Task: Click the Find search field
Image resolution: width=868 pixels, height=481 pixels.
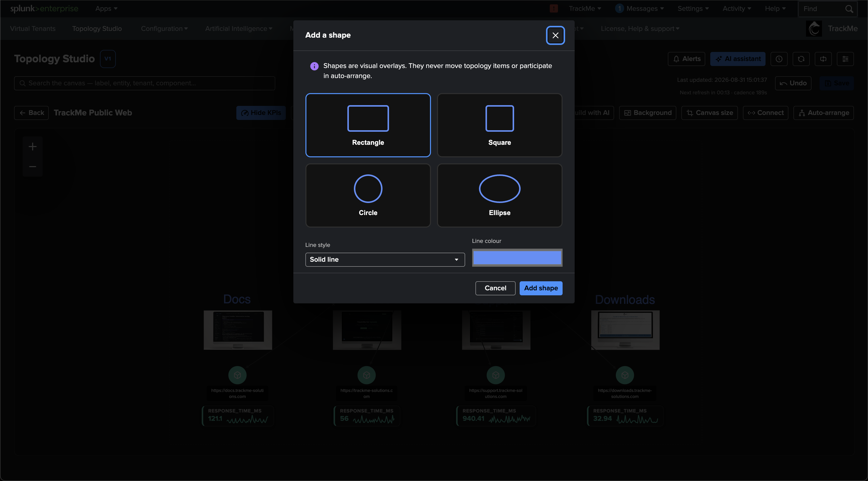Action: coord(827,9)
